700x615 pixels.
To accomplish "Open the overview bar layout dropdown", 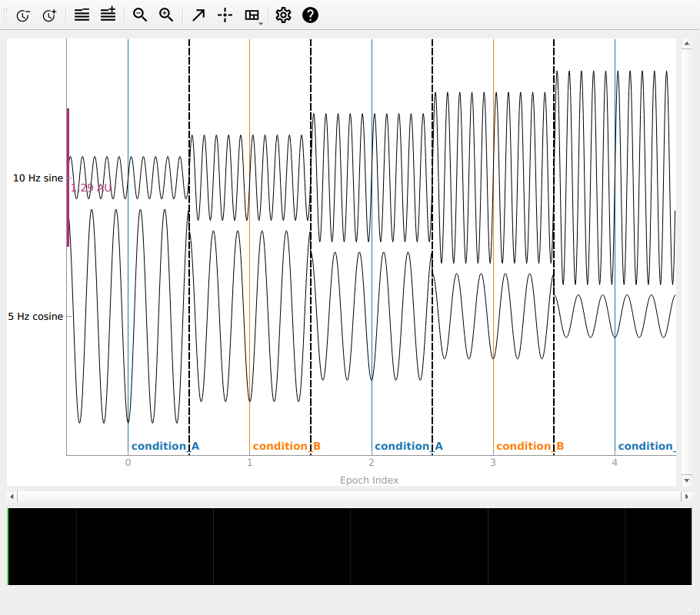I will coord(252,15).
